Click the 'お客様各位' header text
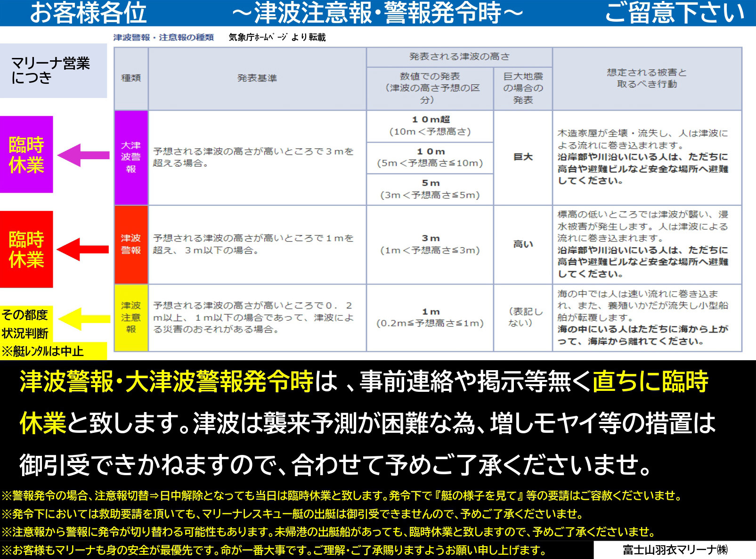 (88, 12)
